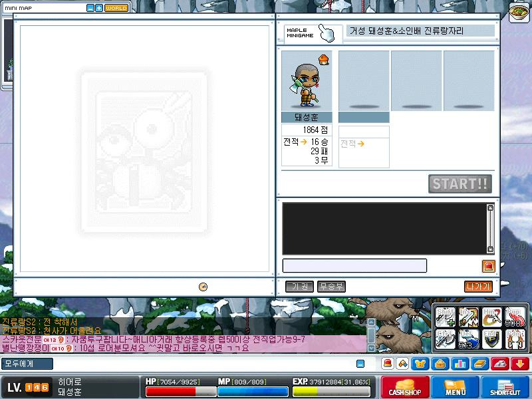Click the 히어로 job label in the status bar

(70, 382)
